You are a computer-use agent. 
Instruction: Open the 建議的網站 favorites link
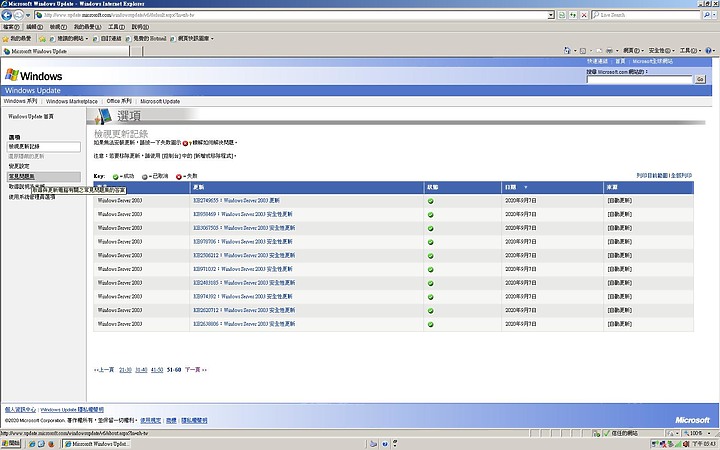click(x=68, y=39)
